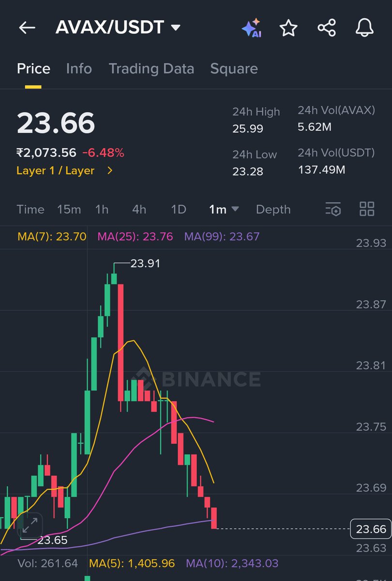Tap the 24h Low value 23.28
392x581 pixels.
point(248,171)
